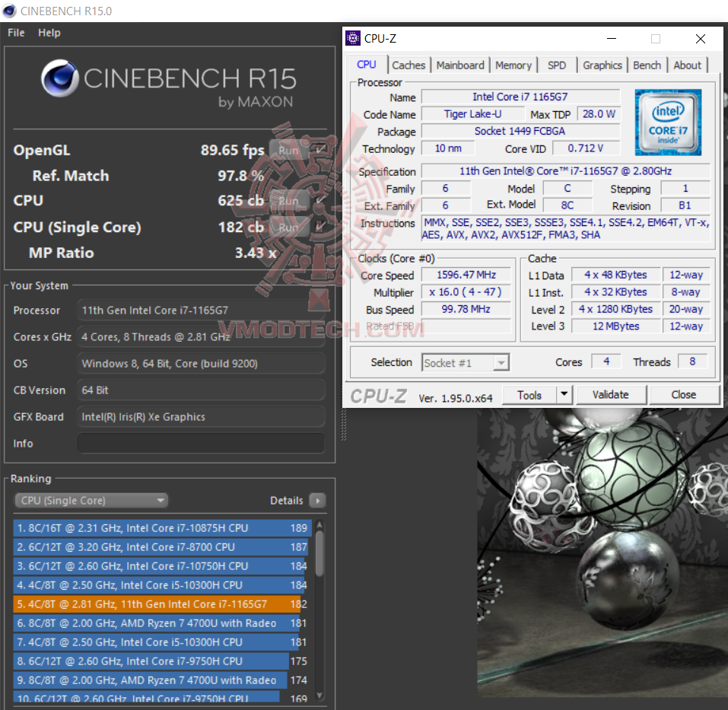
Task: Click the Details arrow button in Ranking
Action: coord(317,501)
